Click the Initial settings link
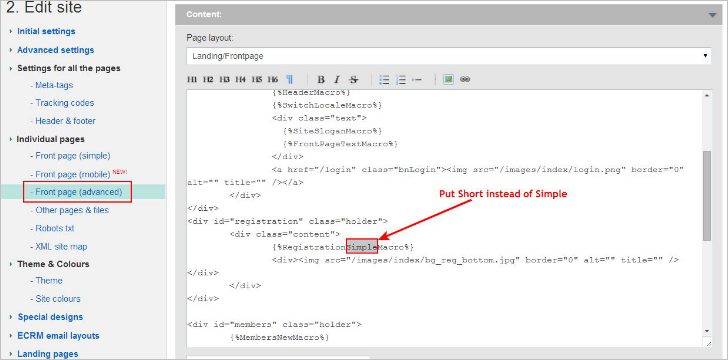Screen dimensions: 728x360 click(x=46, y=31)
